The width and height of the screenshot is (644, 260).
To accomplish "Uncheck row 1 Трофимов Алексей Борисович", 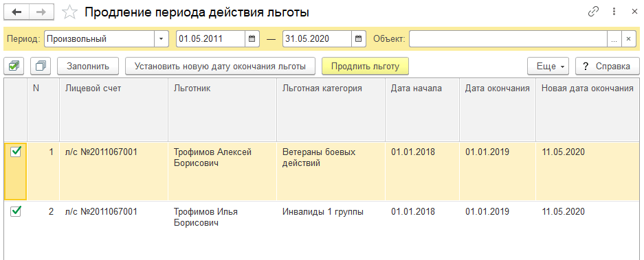I will pyautogui.click(x=16, y=152).
